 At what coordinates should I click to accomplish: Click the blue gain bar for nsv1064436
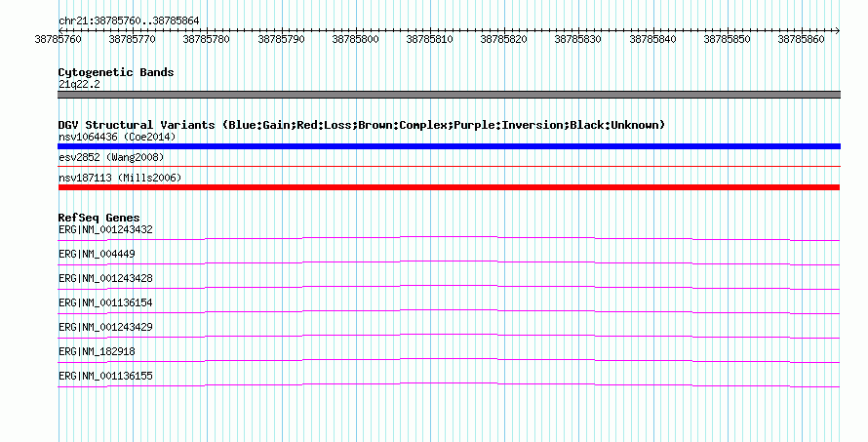(x=449, y=146)
